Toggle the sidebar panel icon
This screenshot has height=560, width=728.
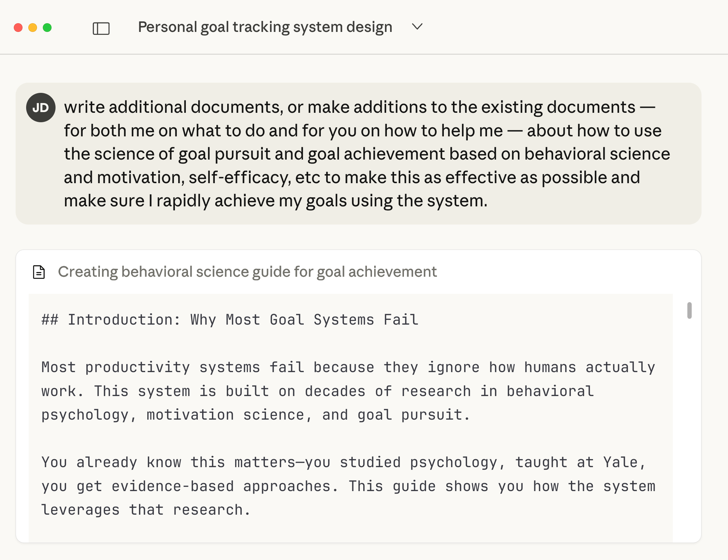point(101,28)
